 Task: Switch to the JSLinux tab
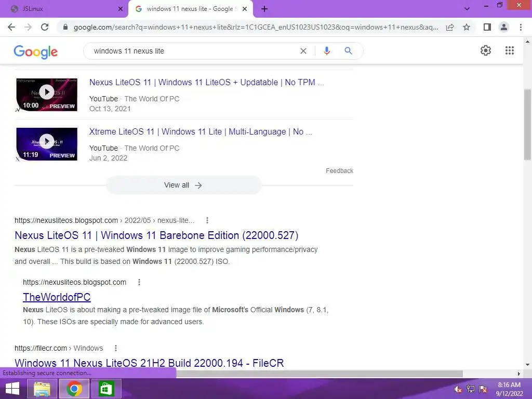(64, 9)
